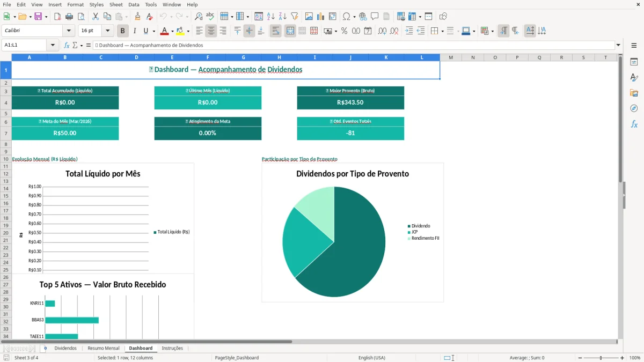644x362 pixels.
Task: Open the Data menu
Action: click(134, 4)
